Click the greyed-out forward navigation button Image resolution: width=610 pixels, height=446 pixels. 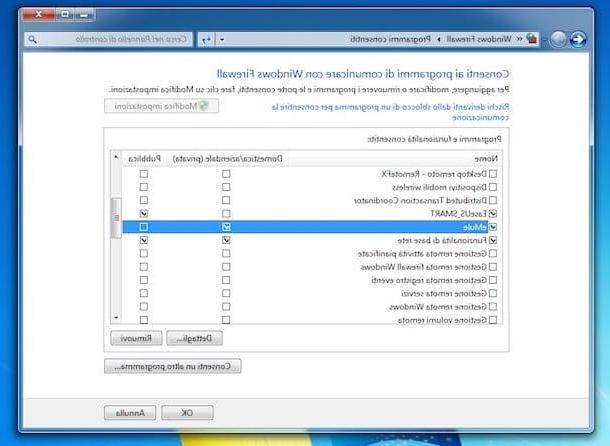coord(558,39)
